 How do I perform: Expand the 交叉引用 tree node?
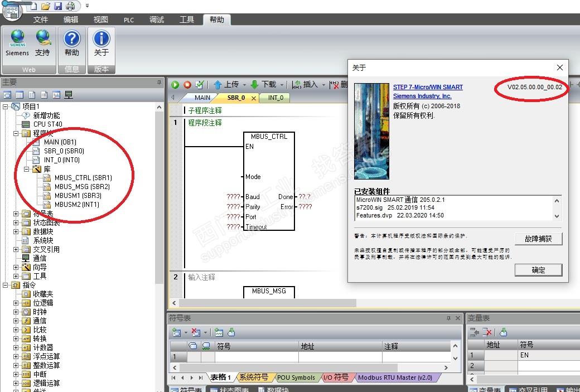tap(16, 249)
